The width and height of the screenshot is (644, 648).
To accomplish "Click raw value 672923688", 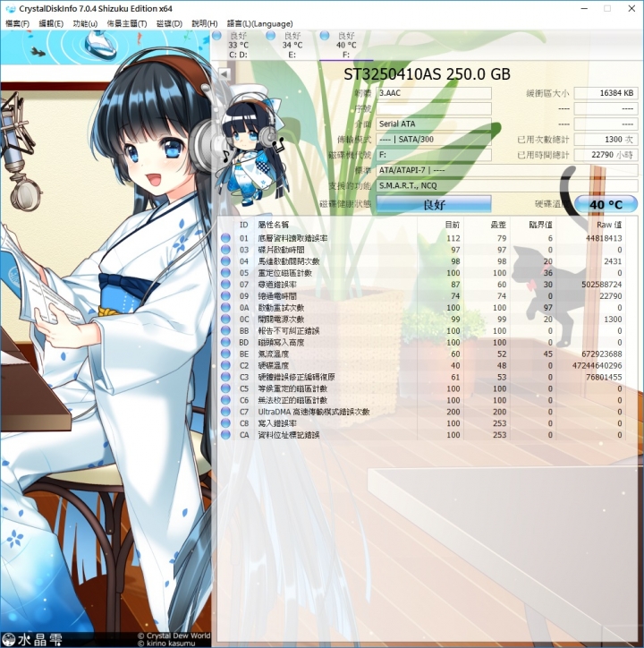I will [x=601, y=354].
